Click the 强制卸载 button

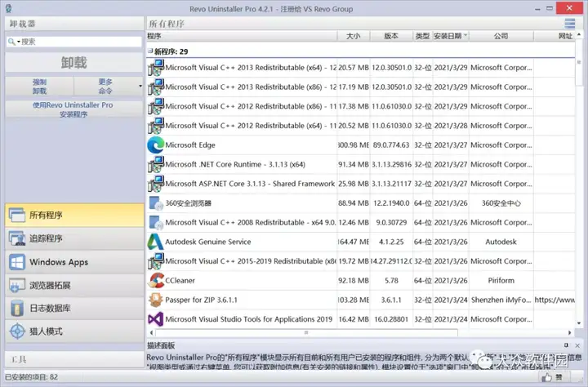click(x=39, y=87)
